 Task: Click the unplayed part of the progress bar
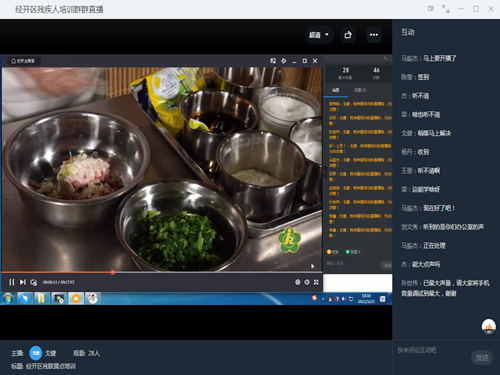pyautogui.click(x=218, y=272)
